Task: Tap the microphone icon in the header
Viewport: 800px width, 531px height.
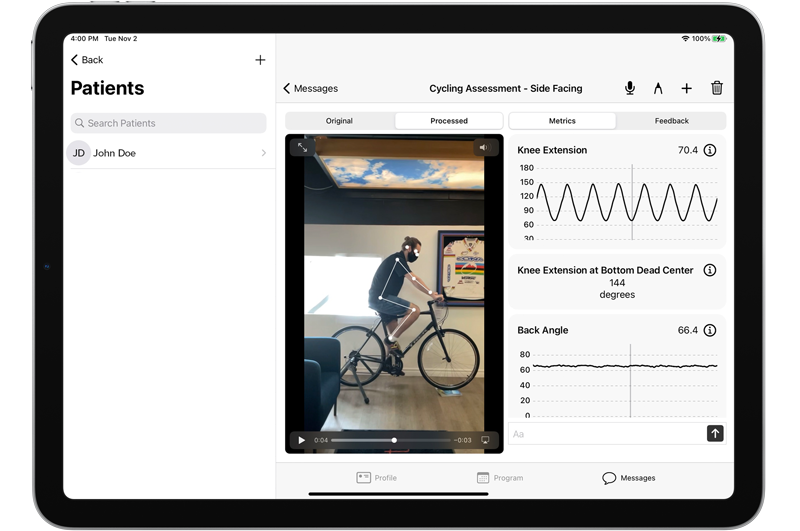Action: (630, 88)
